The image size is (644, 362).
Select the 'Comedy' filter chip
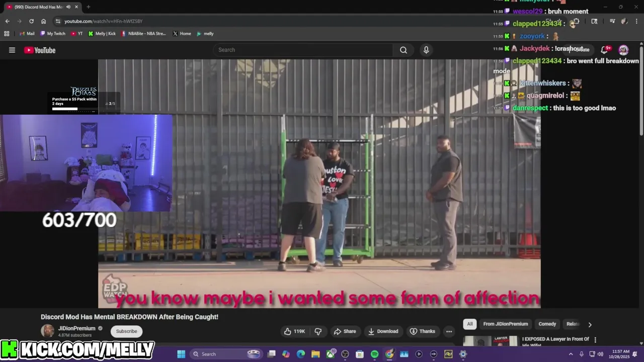tap(547, 324)
